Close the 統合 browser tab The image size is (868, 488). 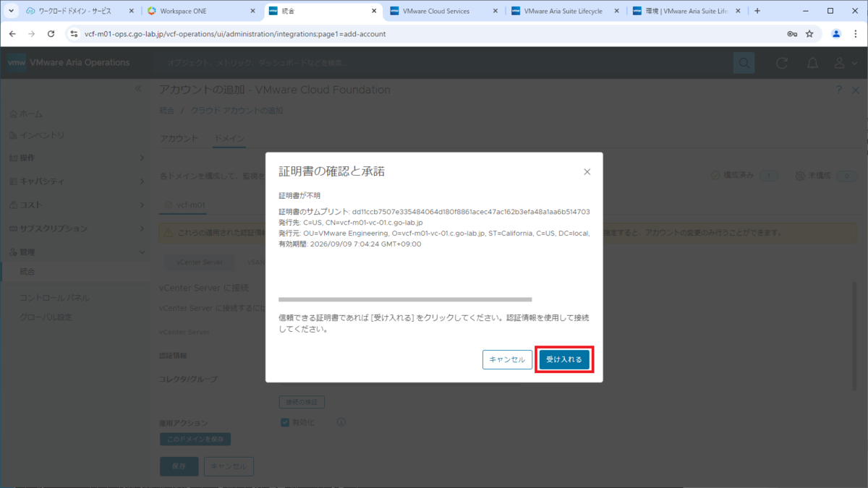click(x=374, y=12)
